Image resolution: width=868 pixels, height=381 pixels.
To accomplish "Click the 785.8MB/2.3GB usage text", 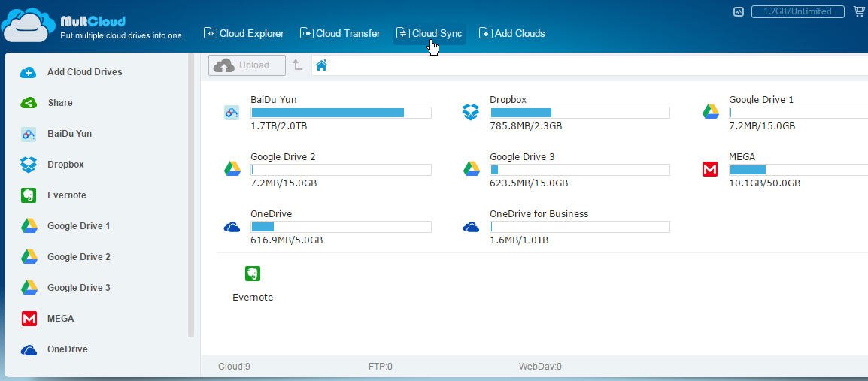I will tap(526, 126).
